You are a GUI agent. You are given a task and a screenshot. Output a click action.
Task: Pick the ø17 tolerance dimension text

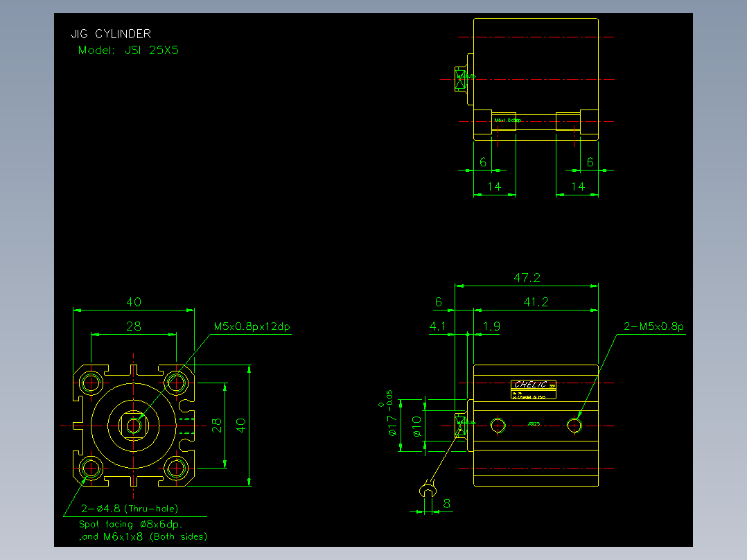(391, 413)
